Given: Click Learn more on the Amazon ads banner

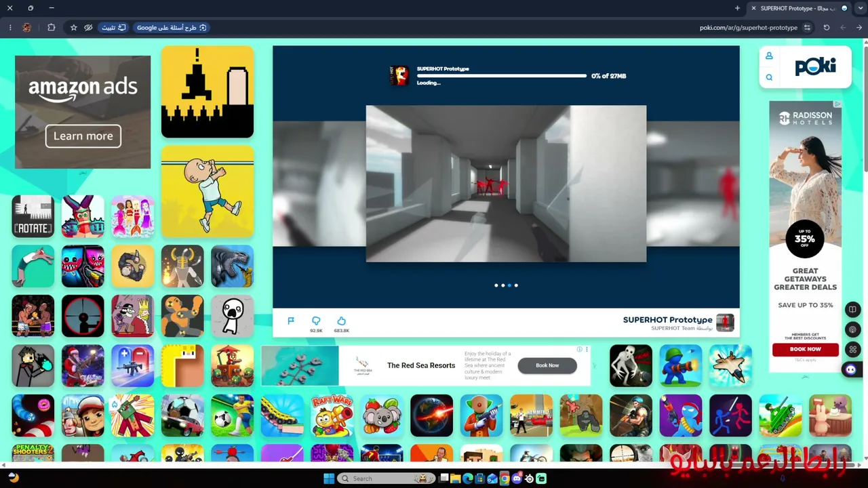Looking at the screenshot, I should (x=83, y=136).
